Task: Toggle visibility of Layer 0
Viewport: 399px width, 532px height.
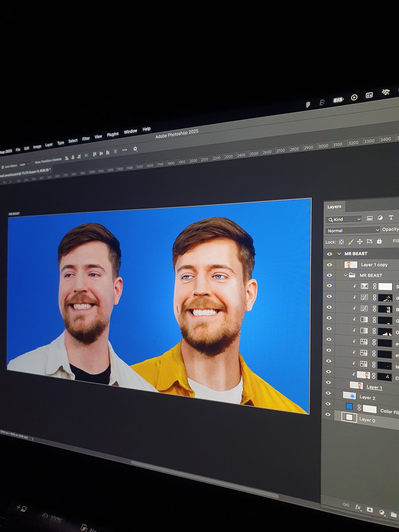Action: 328,415
